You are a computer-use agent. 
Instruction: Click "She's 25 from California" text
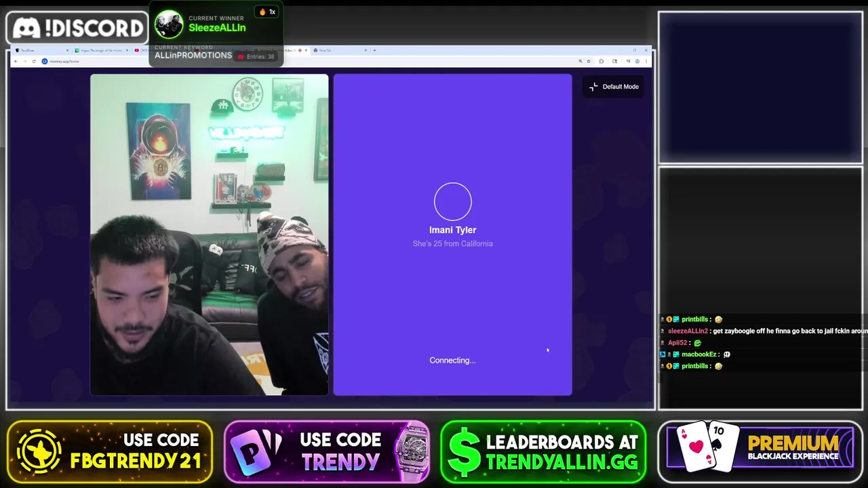pos(452,243)
